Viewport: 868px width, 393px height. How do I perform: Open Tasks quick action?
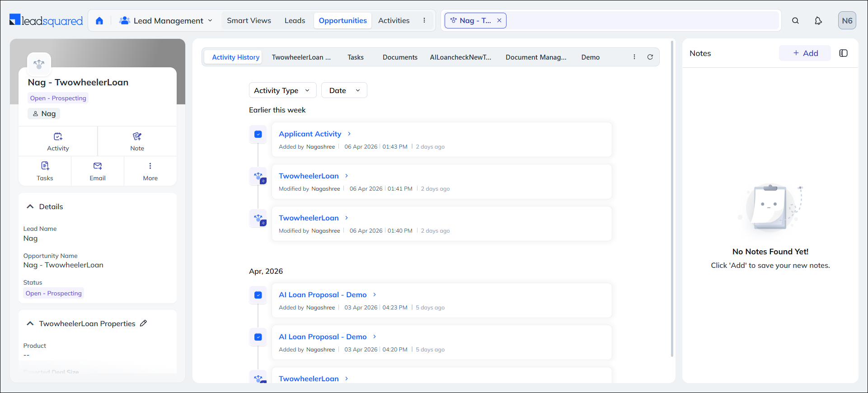click(45, 171)
